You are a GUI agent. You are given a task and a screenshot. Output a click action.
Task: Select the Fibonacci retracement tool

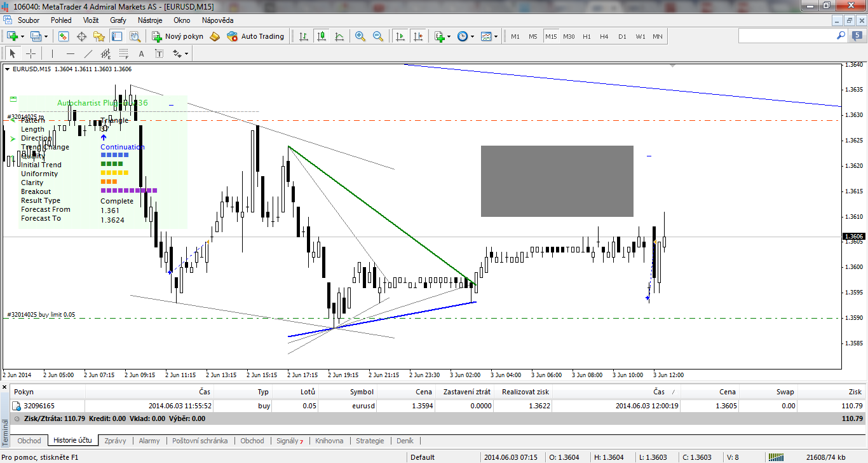pyautogui.click(x=123, y=54)
